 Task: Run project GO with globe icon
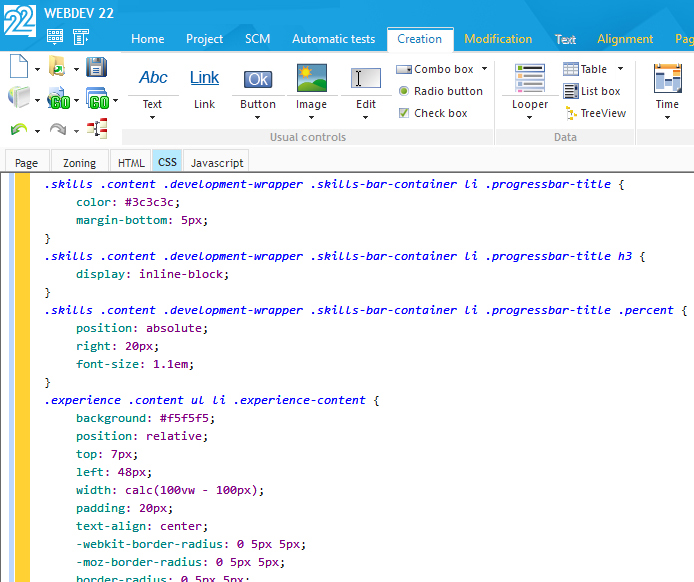59,98
